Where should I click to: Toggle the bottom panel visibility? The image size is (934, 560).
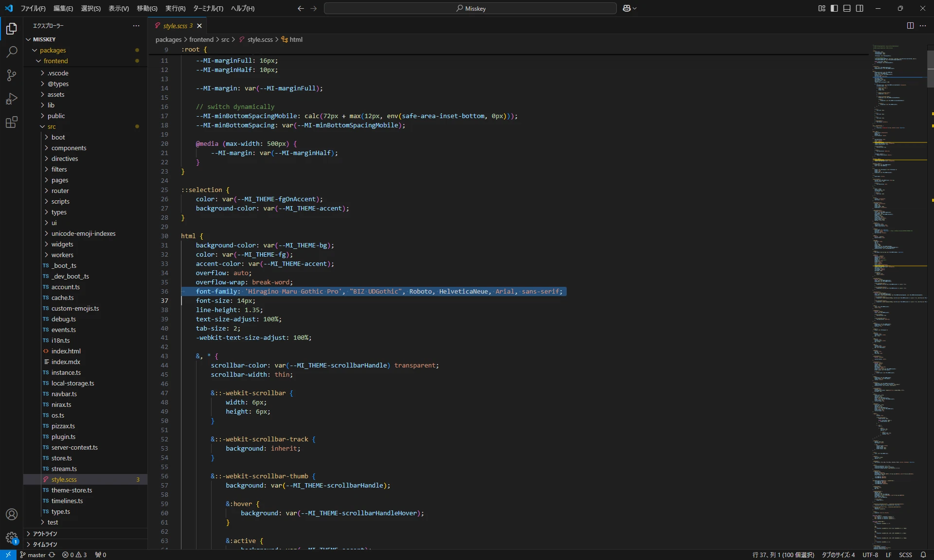tap(846, 8)
